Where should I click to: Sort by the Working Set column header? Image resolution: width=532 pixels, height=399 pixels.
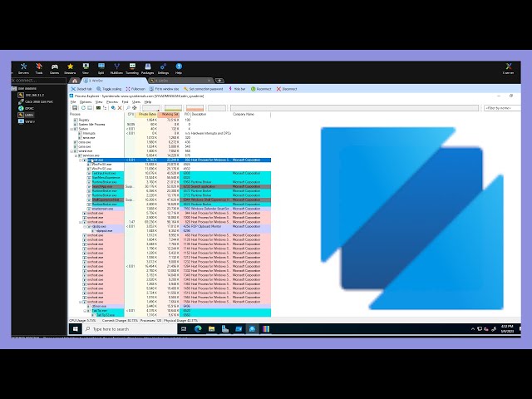(x=169, y=115)
